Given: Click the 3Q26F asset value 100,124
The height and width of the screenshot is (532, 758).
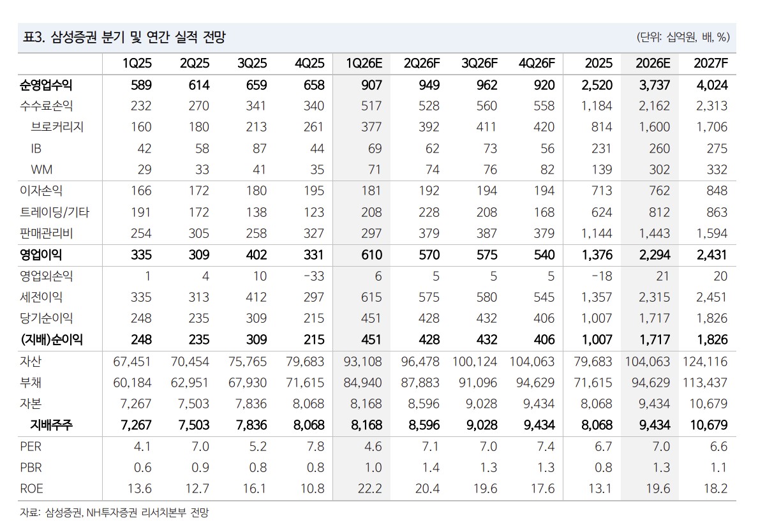Looking at the screenshot, I should click(x=475, y=362).
